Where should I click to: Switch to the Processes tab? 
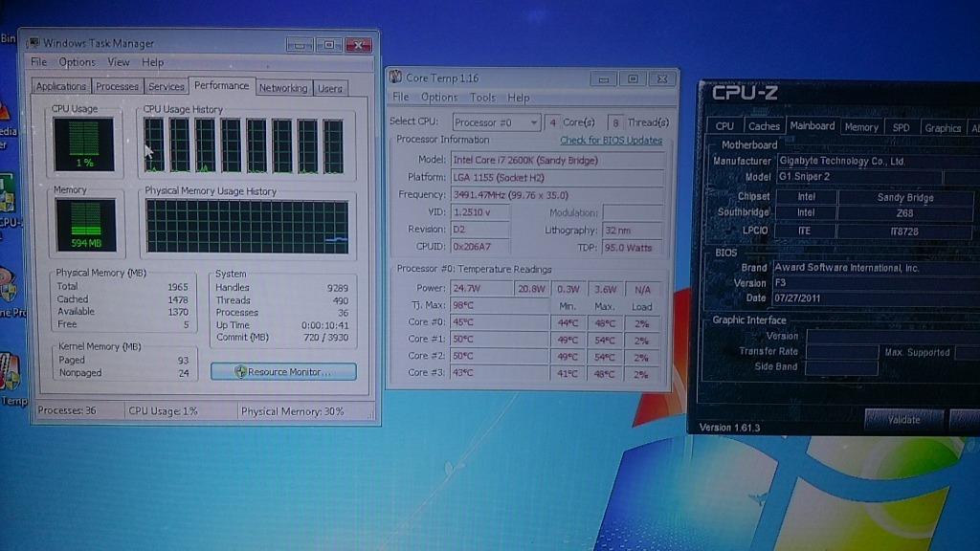click(x=117, y=85)
